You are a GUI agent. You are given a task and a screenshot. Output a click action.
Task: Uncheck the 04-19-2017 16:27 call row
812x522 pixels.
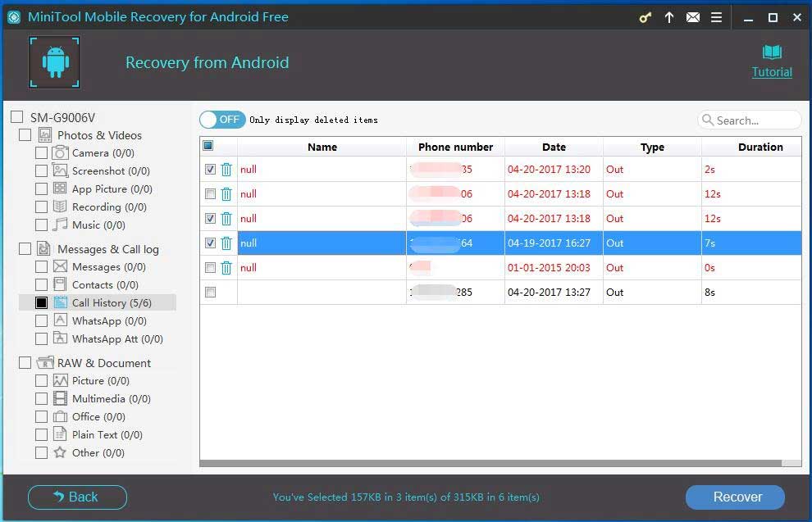210,243
